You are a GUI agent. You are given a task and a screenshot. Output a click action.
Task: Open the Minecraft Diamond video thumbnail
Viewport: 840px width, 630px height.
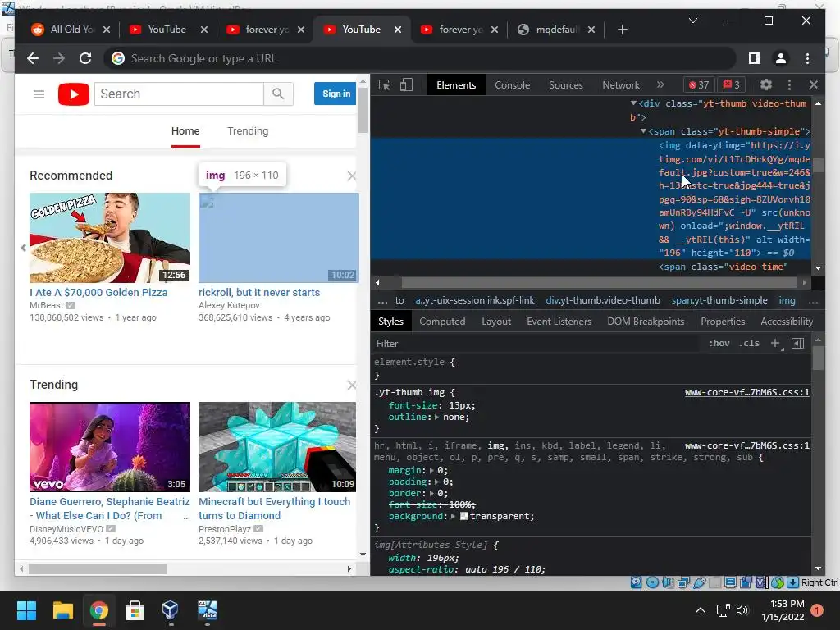point(277,447)
